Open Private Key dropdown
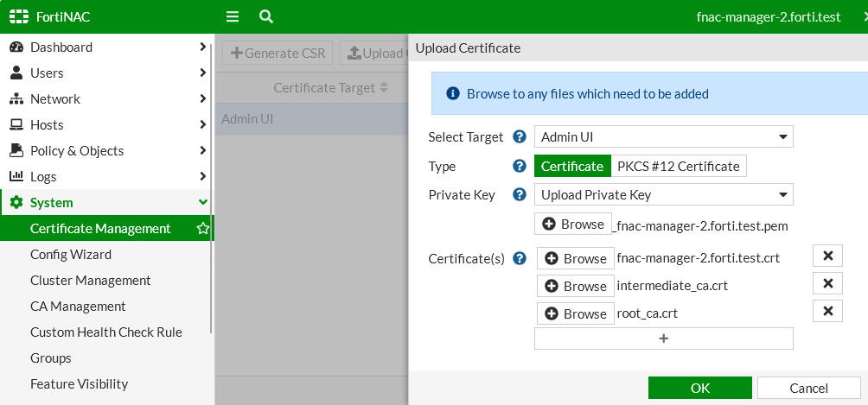 [x=664, y=195]
